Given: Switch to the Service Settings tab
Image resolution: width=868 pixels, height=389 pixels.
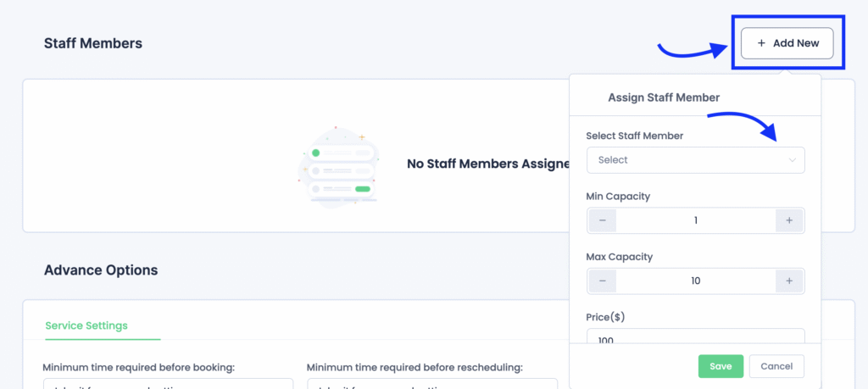Looking at the screenshot, I should pyautogui.click(x=86, y=325).
